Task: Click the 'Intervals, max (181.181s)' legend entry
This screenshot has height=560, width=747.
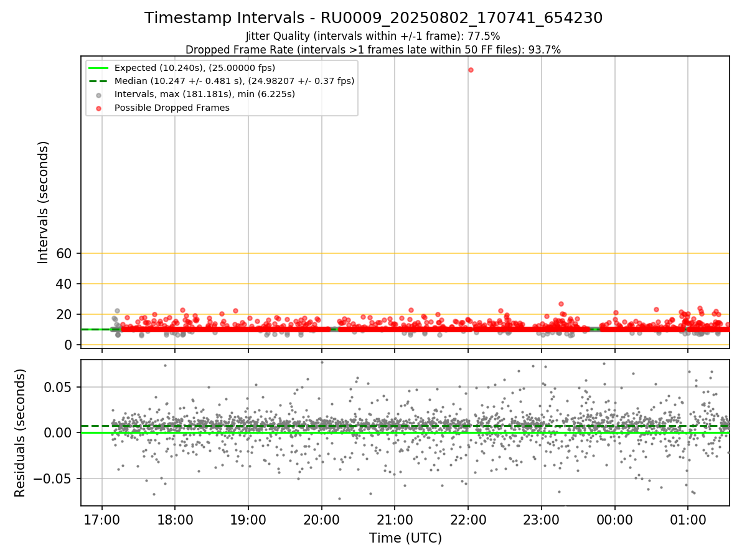Action: point(205,94)
